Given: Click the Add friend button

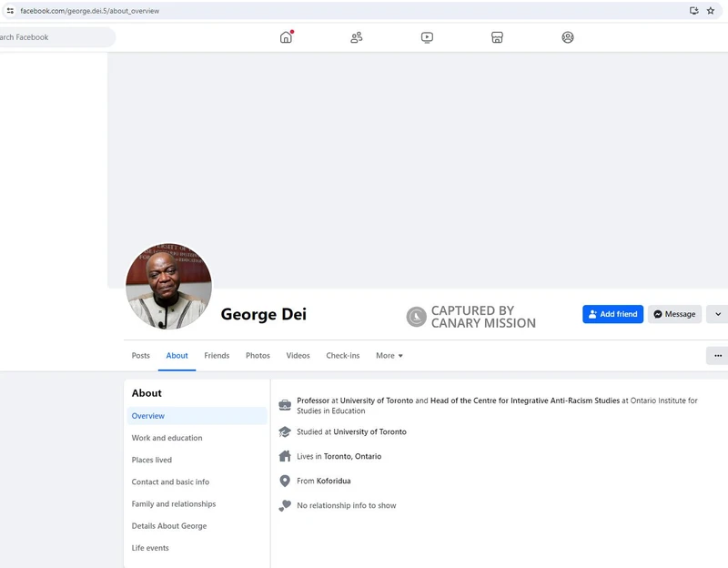Looking at the screenshot, I should point(613,313).
